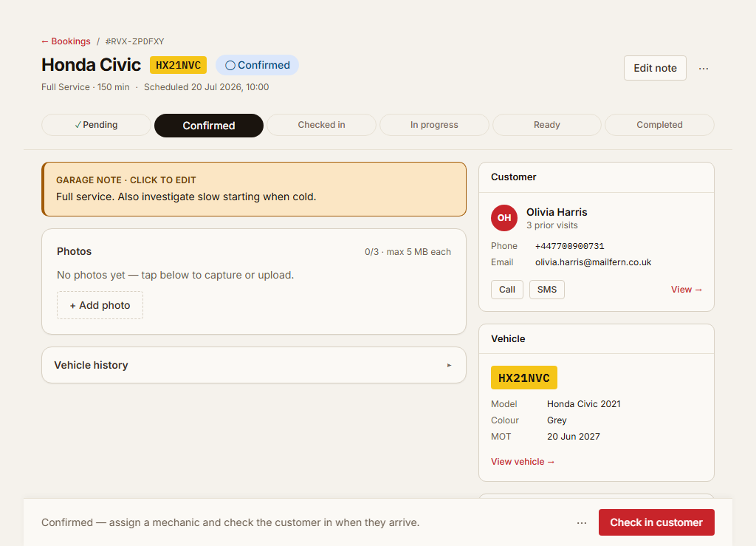Select the Checked in status step

tap(321, 125)
